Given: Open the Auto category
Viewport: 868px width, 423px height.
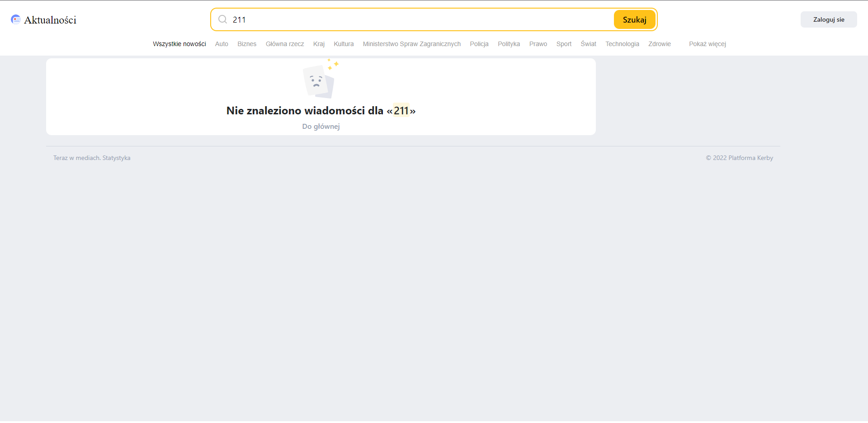Looking at the screenshot, I should [x=222, y=44].
